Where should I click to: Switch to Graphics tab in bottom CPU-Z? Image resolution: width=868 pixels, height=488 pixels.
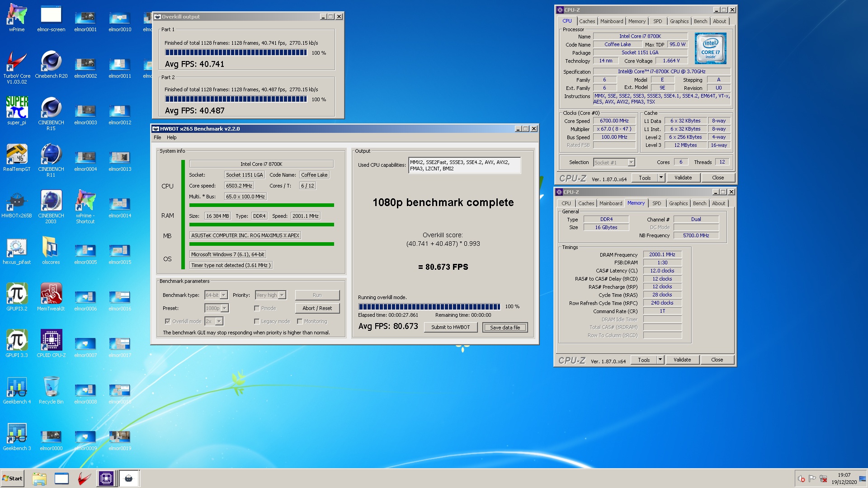click(678, 203)
